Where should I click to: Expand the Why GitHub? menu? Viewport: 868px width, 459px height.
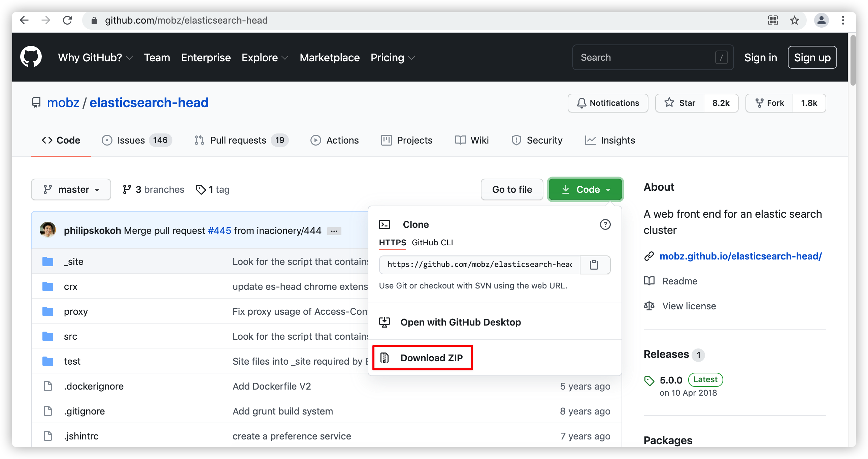tap(95, 58)
